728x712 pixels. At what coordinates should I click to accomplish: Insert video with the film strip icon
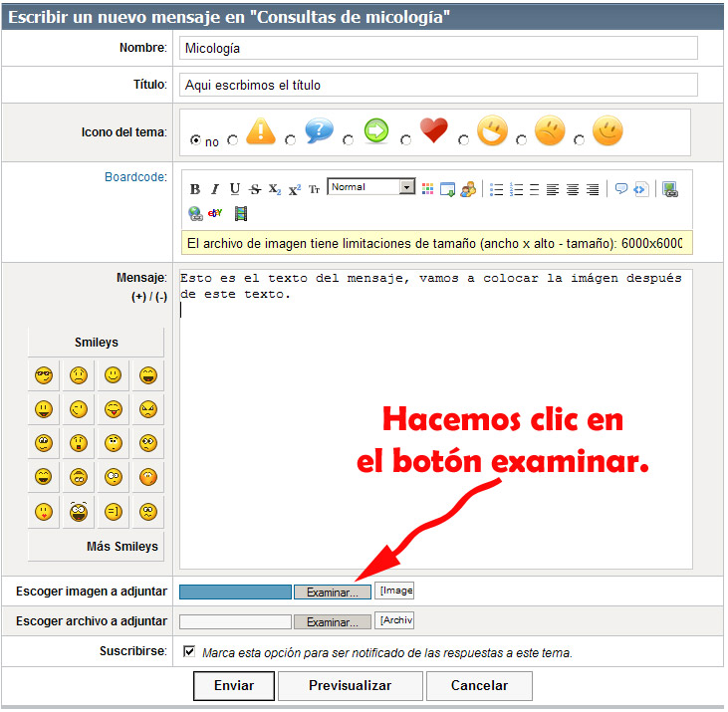240,213
